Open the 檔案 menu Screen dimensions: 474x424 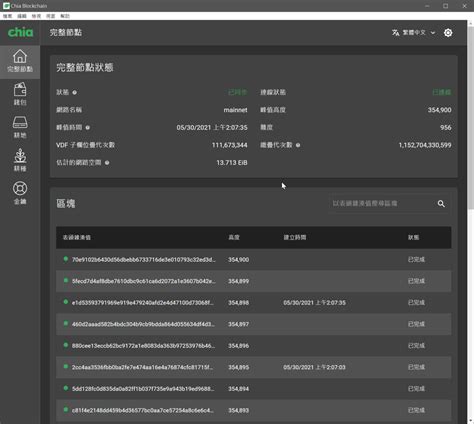click(x=7, y=16)
